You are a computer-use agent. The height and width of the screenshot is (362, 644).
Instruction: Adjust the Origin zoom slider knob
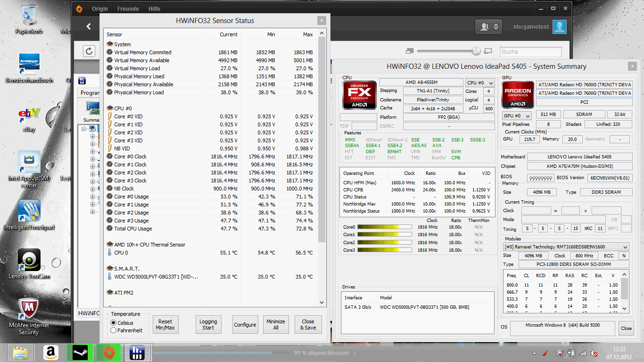[476, 51]
